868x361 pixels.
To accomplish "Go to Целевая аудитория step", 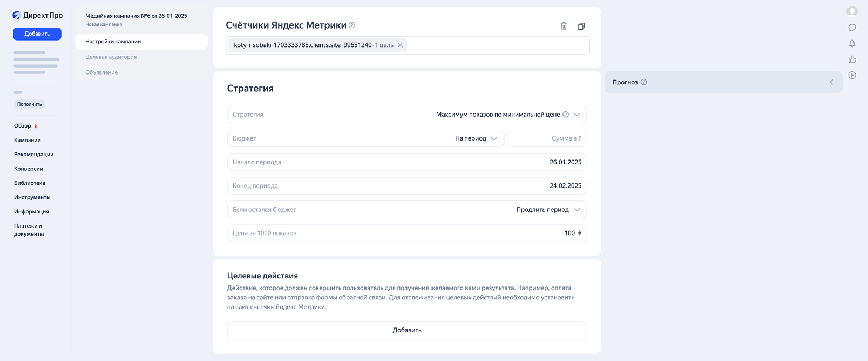I will click(x=111, y=57).
